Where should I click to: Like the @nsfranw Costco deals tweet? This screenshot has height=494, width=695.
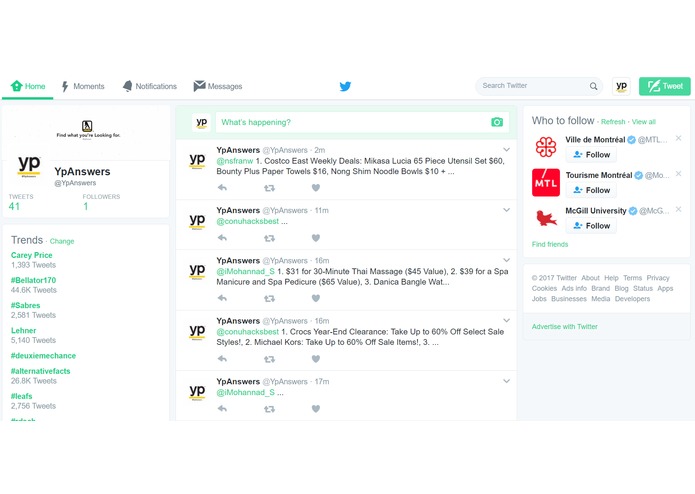(x=316, y=188)
